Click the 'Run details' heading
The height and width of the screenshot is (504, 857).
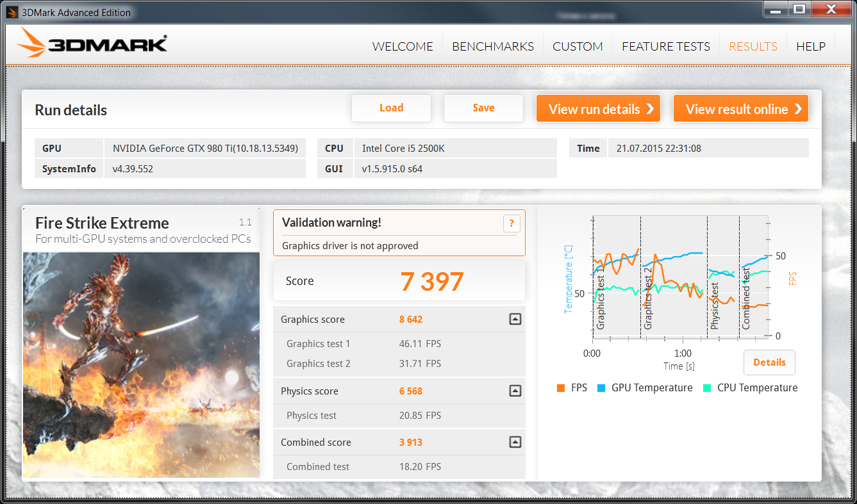point(71,110)
